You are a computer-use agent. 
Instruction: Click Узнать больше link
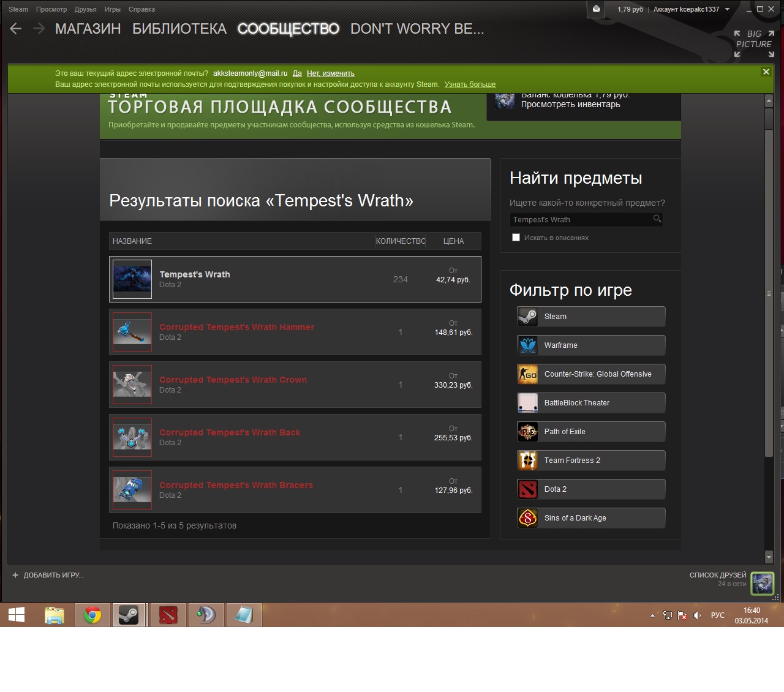coord(470,85)
